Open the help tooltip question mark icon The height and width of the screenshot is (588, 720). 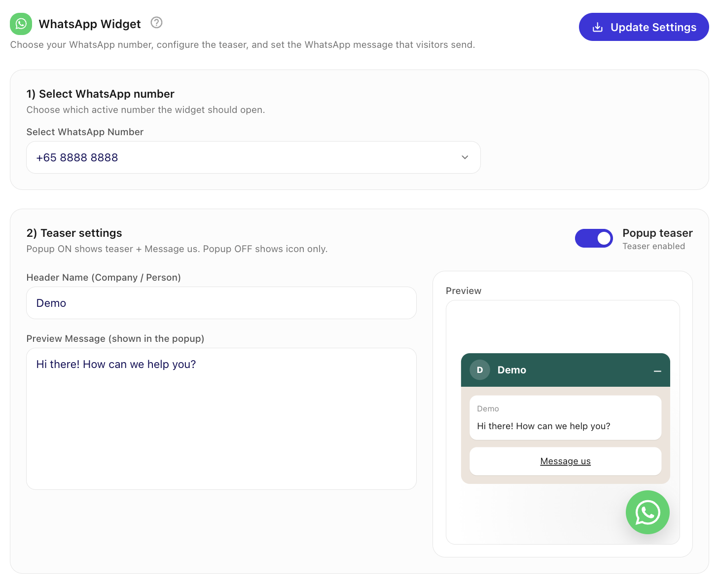coord(156,23)
